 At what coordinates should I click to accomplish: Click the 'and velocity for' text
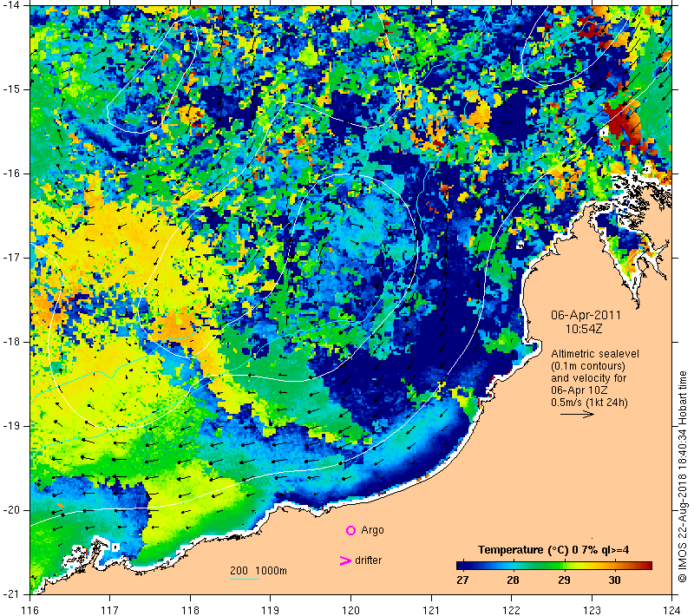589,378
